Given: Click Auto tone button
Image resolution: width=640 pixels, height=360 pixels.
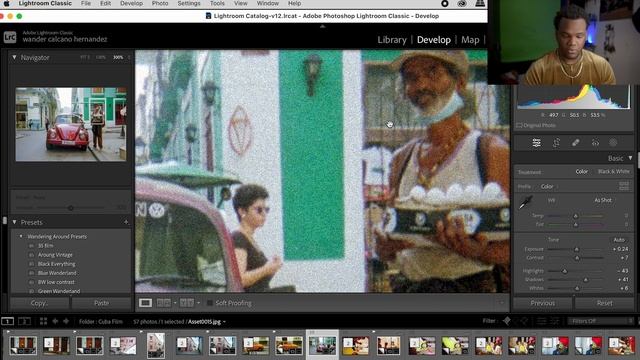Looking at the screenshot, I should (619, 240).
